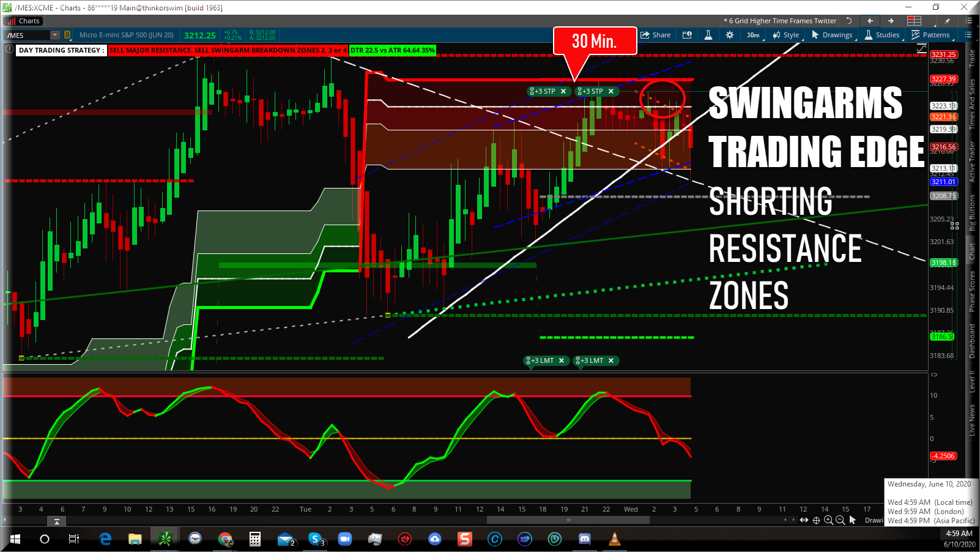The image size is (980, 552).
Task: Click the pin window icon
Action: 948,21
